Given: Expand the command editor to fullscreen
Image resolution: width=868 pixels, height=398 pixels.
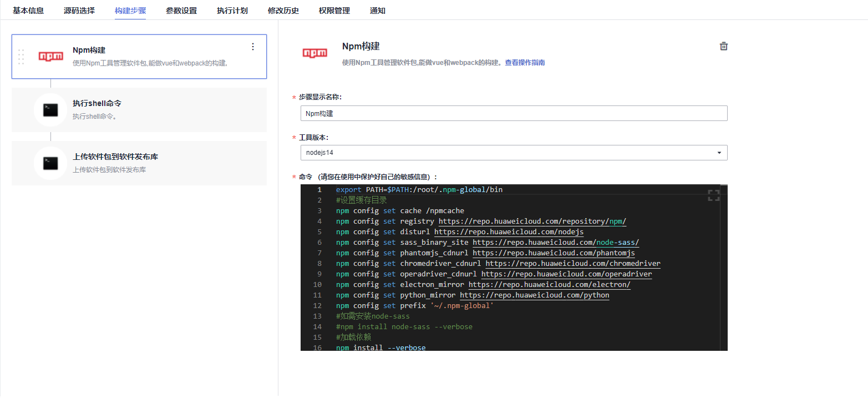Looking at the screenshot, I should pos(714,195).
